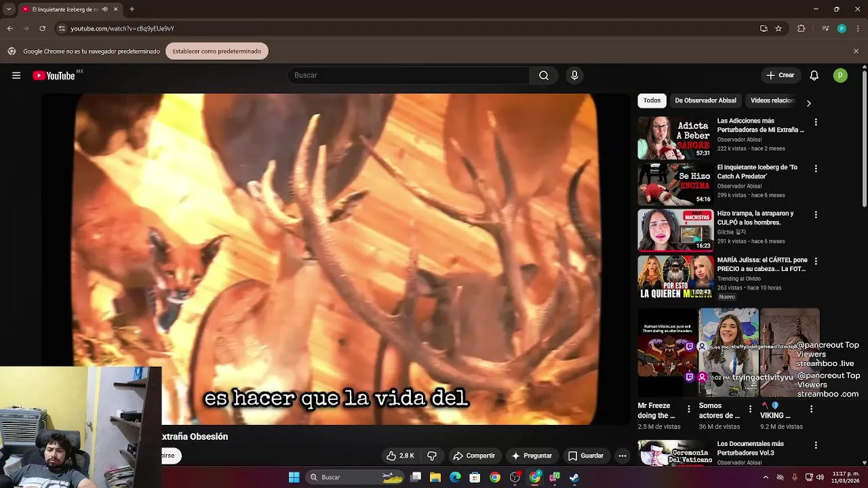Open title Hizo trampa, la atraparon y CULPÓ
Viewport: 868px width, 488px height.
pyautogui.click(x=755, y=218)
